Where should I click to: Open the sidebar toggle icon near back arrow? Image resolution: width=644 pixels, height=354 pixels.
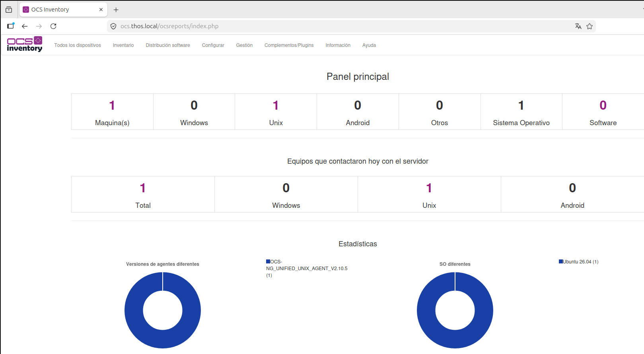[x=11, y=26]
